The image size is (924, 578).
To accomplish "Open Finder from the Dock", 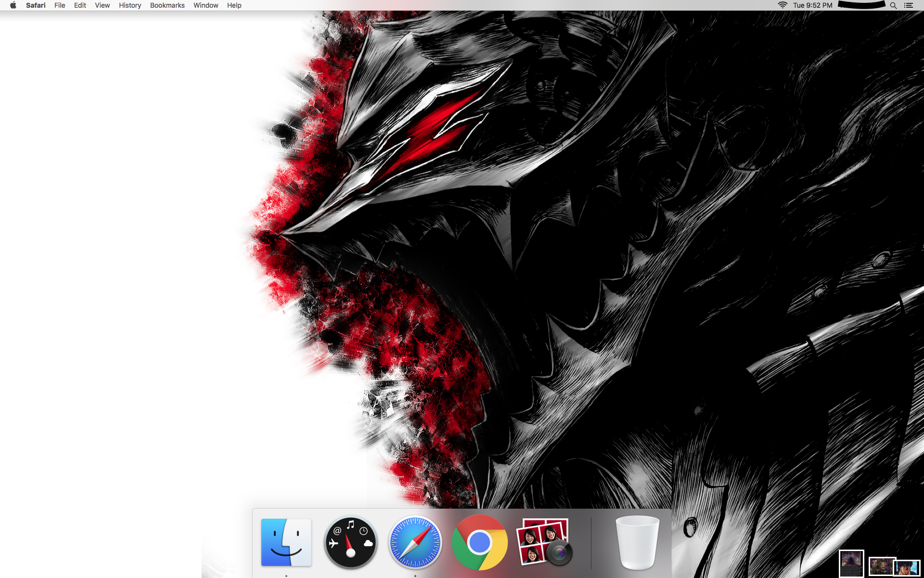I will coord(286,542).
